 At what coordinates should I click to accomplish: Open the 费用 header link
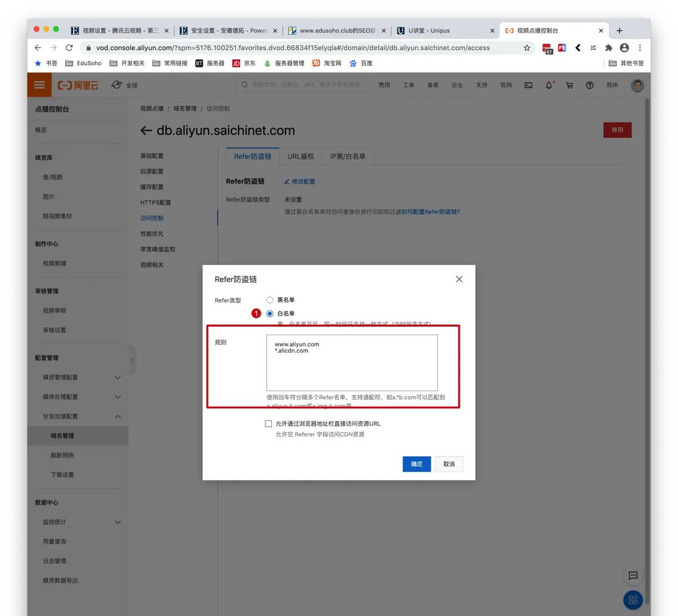click(384, 85)
